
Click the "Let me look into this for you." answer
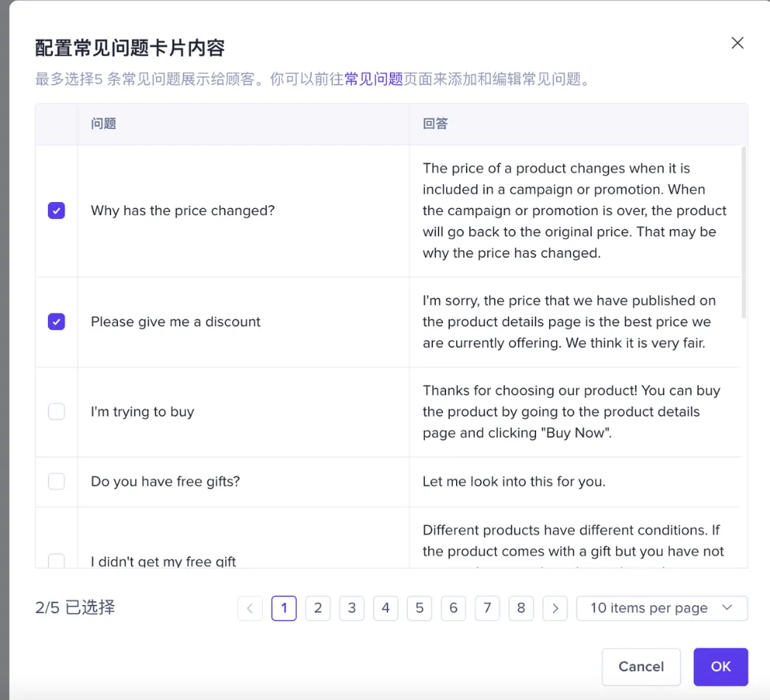514,482
